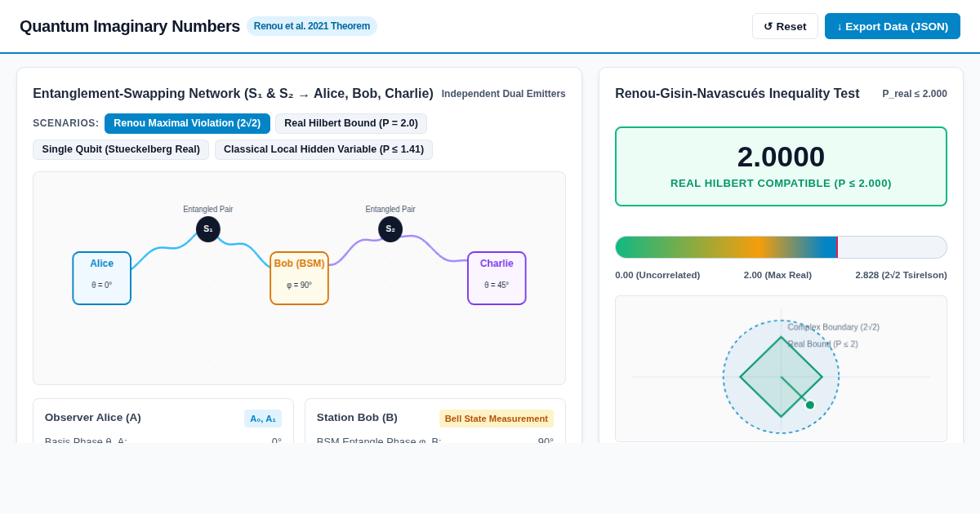980x514 pixels.
Task: Click the S₂ entangled source node
Action: click(x=390, y=229)
